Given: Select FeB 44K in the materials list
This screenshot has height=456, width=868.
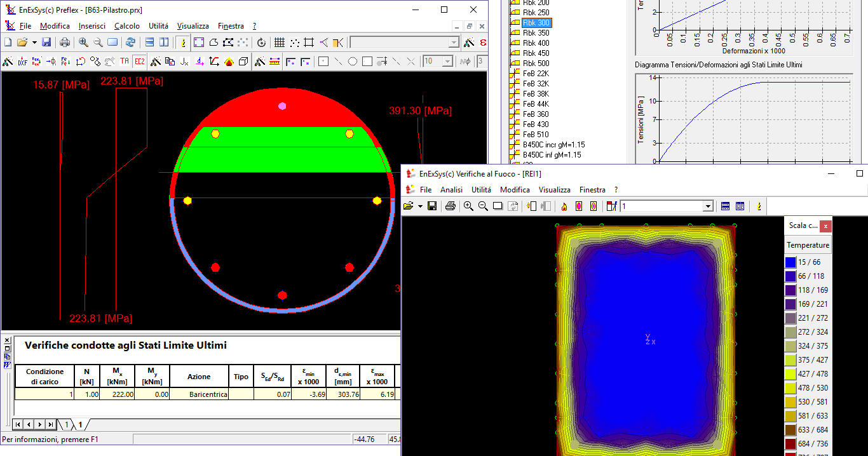Looking at the screenshot, I should (536, 104).
